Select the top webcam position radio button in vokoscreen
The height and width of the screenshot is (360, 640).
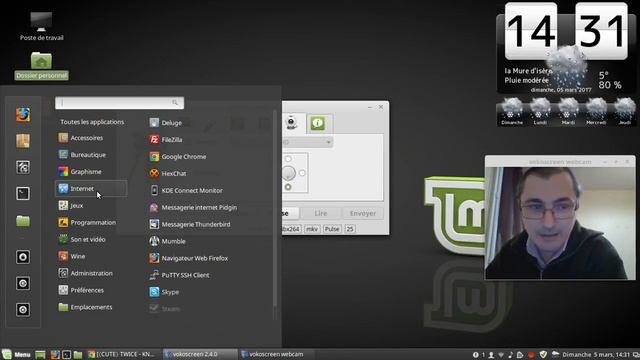[288, 159]
